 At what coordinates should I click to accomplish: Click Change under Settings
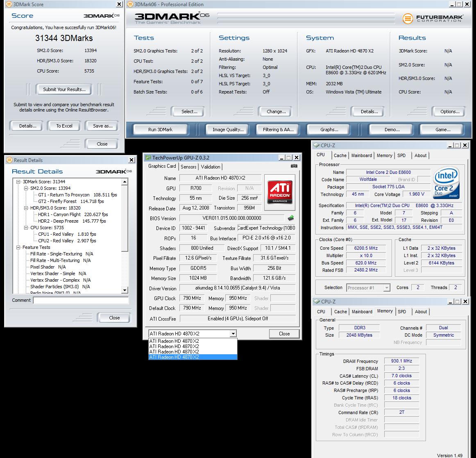pyautogui.click(x=276, y=112)
